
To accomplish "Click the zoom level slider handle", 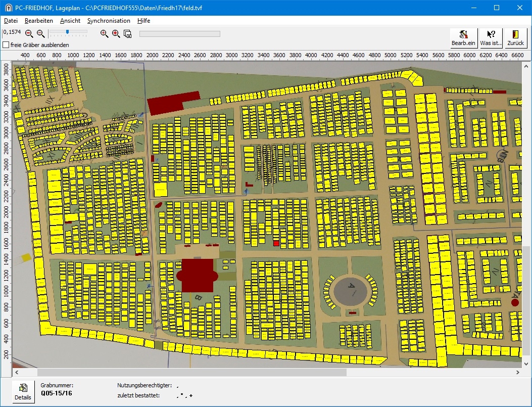I will tap(67, 32).
